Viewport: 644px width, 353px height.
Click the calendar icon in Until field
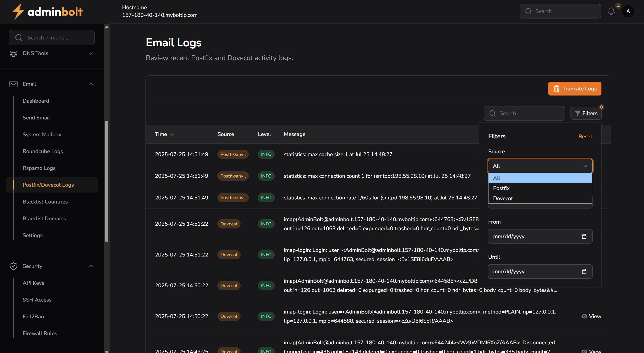pyautogui.click(x=584, y=271)
